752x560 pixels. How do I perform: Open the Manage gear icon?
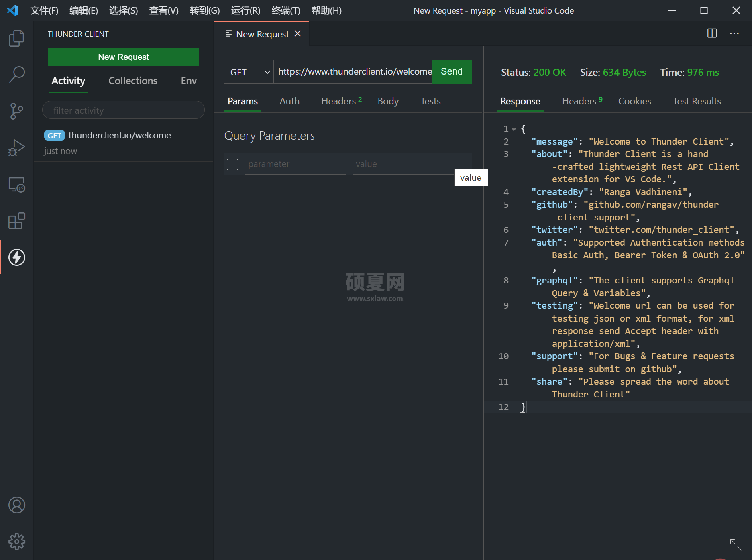[16, 542]
